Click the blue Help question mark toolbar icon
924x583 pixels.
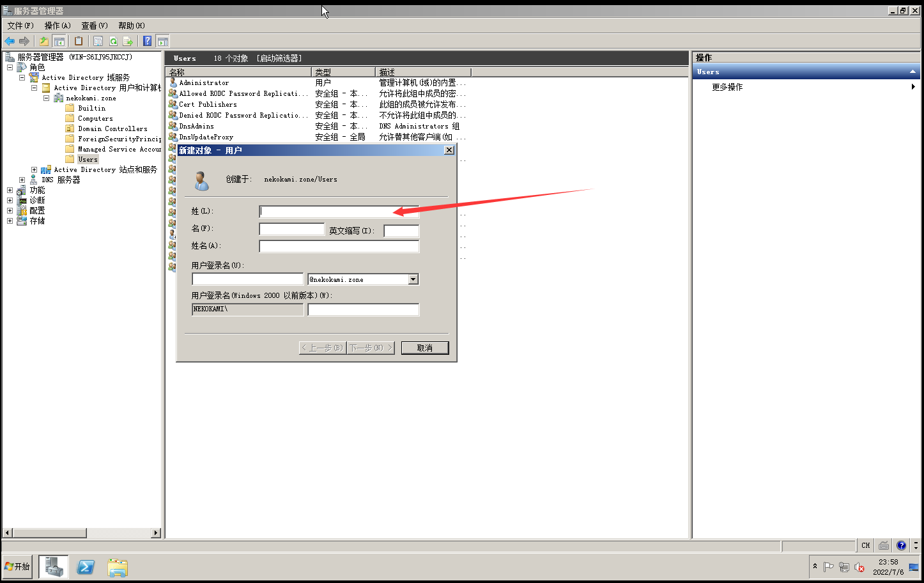tap(148, 41)
